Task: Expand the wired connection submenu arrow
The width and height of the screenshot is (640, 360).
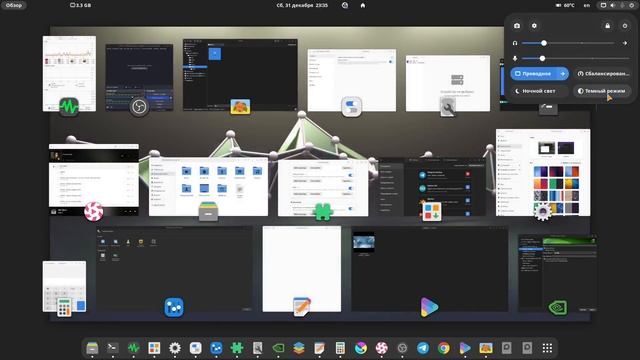Action: click(563, 73)
